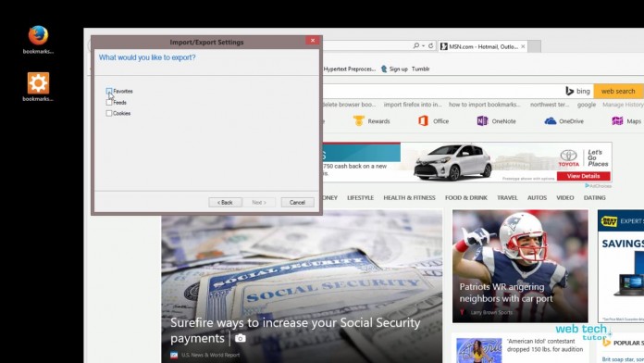
Task: Open the Patriots WR article thumbnail
Action: tap(520, 266)
